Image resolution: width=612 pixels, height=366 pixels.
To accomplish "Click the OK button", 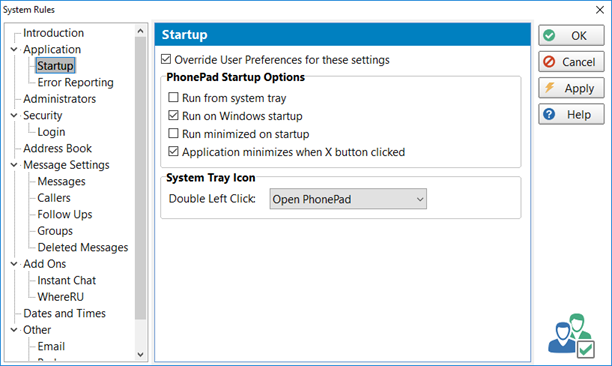I will (571, 36).
